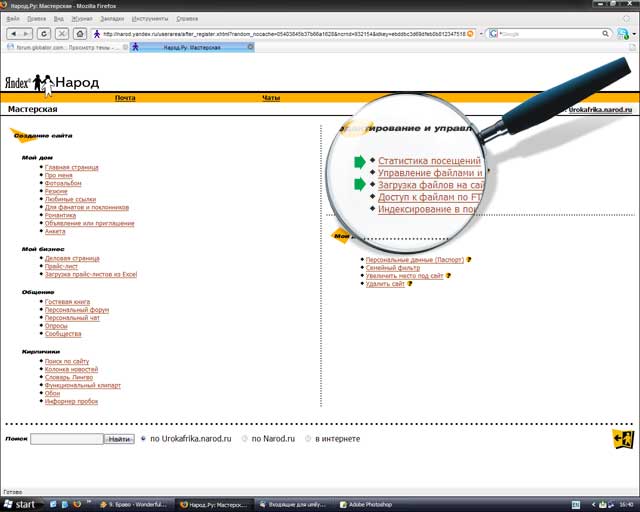
Task: Switch to Adobe Photoshop in the taskbar
Action: pos(366,505)
